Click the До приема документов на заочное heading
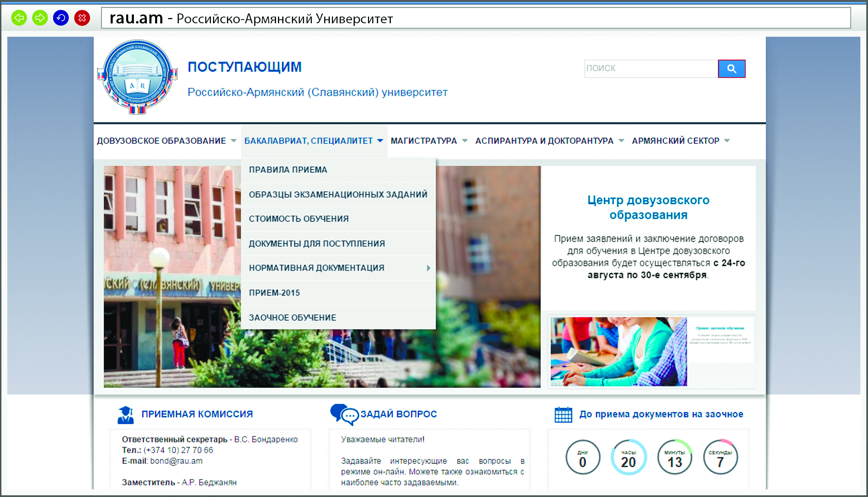Image resolution: width=868 pixels, height=497 pixels. click(661, 414)
